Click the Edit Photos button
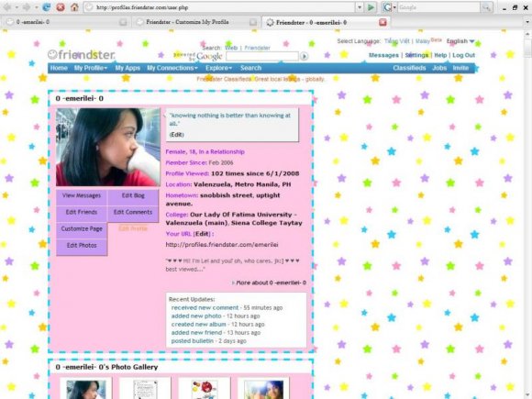532x399 pixels. pos(82,246)
